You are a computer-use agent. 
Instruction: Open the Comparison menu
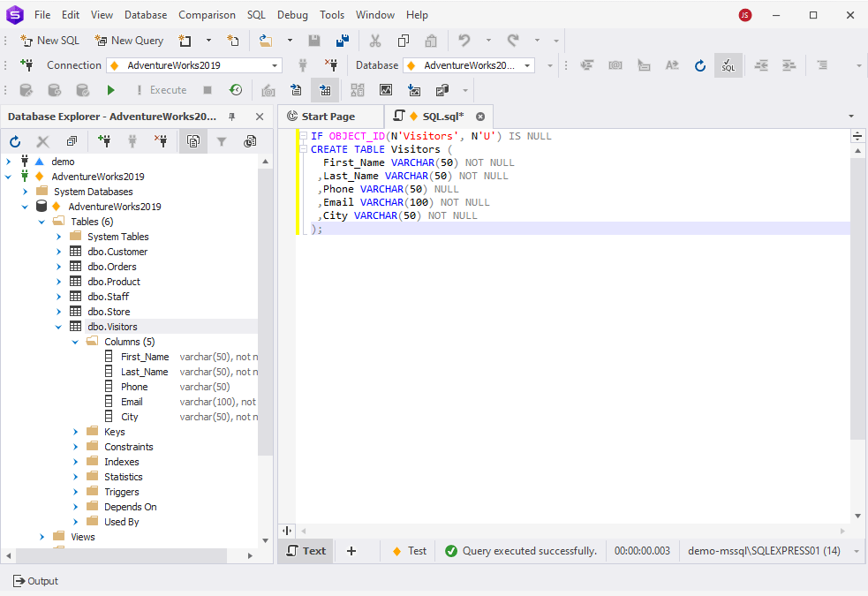pyautogui.click(x=207, y=14)
